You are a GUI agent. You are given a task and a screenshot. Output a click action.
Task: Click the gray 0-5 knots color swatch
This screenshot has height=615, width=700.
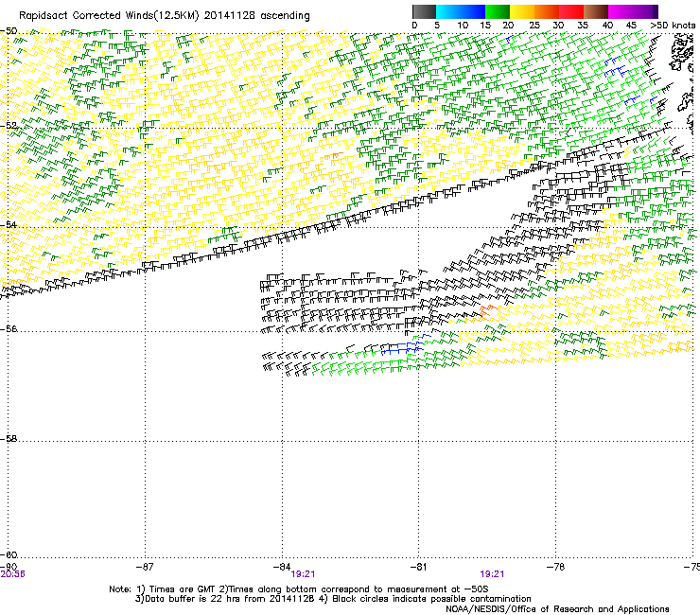pyautogui.click(x=424, y=11)
